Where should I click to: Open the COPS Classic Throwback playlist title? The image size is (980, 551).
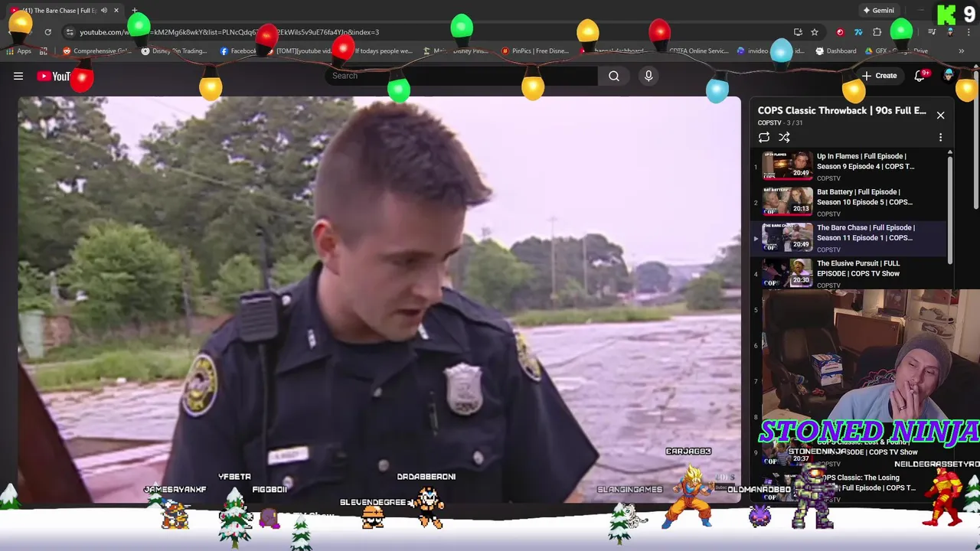coord(842,110)
